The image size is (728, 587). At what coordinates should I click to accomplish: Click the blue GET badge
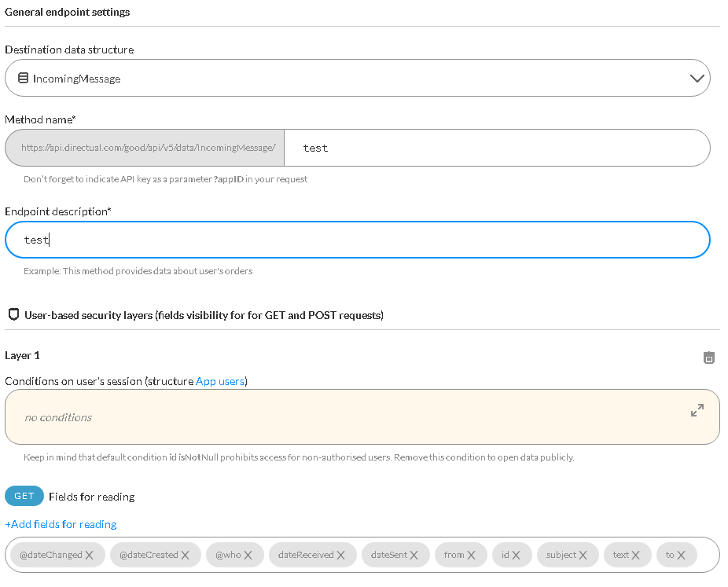coord(24,496)
